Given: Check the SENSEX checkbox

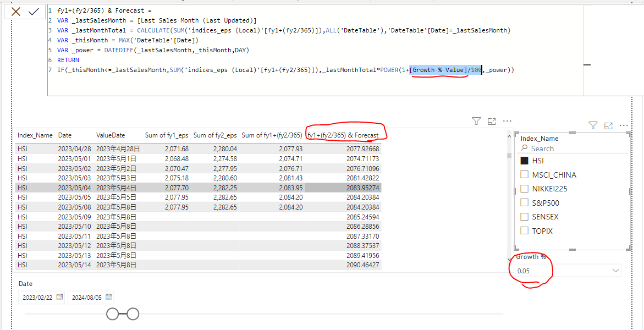Looking at the screenshot, I should pyautogui.click(x=524, y=217).
